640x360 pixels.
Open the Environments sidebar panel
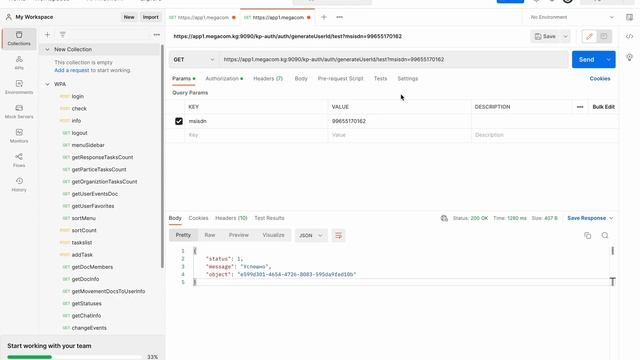[x=19, y=87]
